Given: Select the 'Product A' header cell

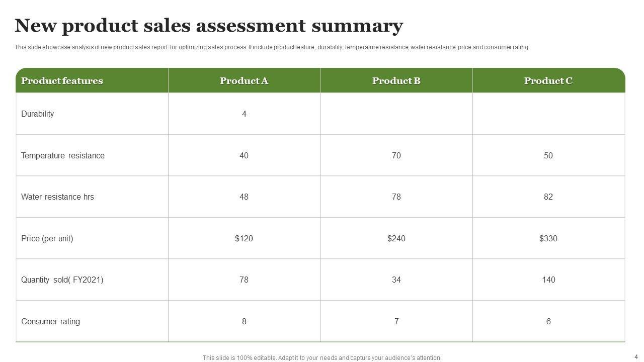Looking at the screenshot, I should click(244, 81).
